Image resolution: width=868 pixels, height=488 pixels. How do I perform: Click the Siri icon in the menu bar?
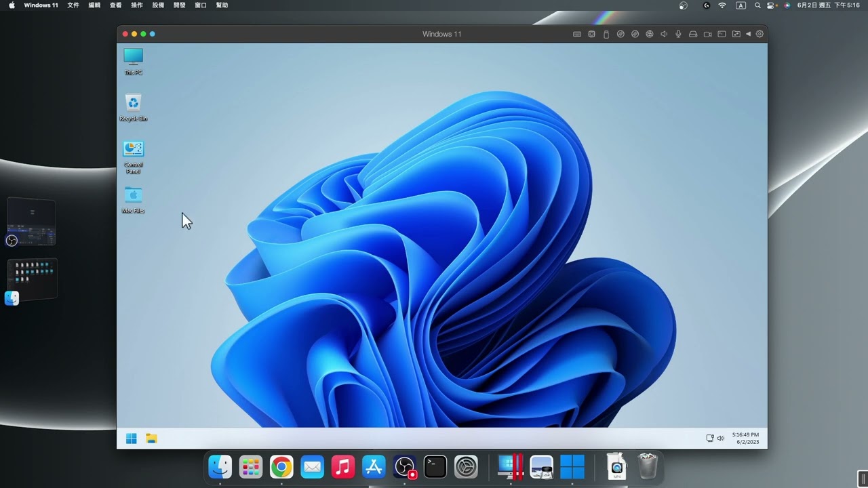[x=787, y=5]
